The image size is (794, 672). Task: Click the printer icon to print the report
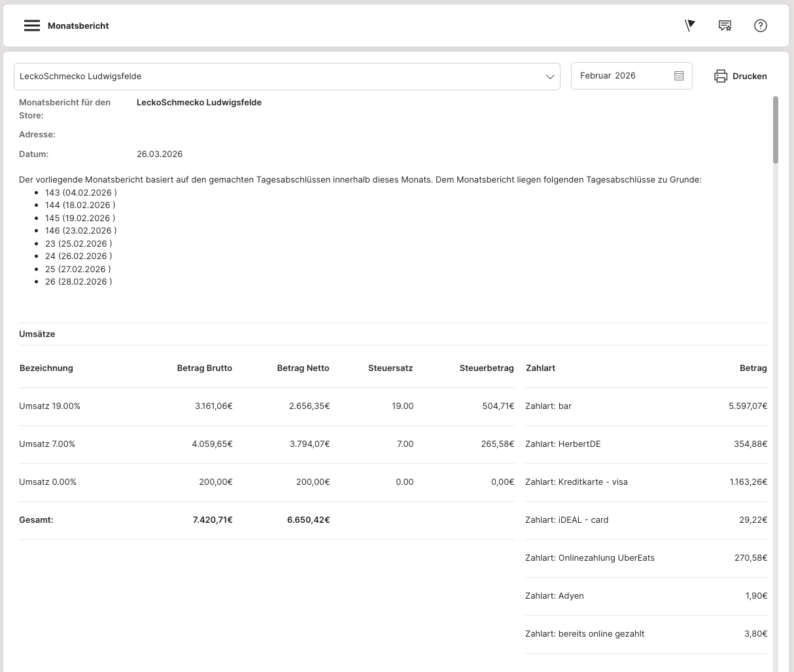[721, 76]
